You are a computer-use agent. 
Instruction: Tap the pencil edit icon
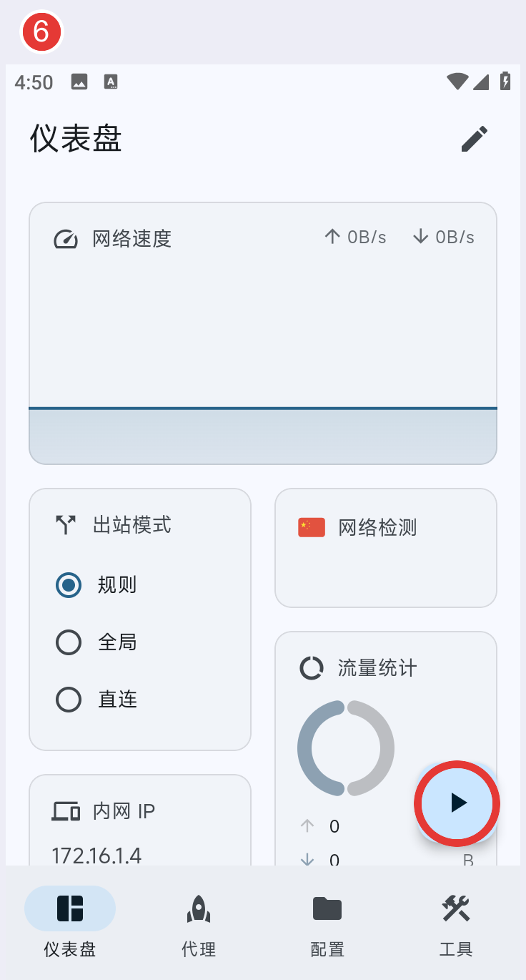tap(475, 139)
